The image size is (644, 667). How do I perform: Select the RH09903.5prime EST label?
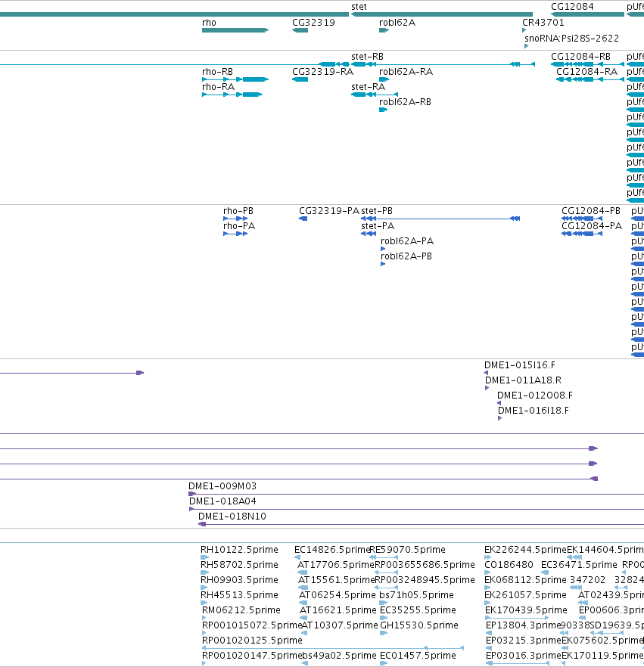[x=239, y=580]
